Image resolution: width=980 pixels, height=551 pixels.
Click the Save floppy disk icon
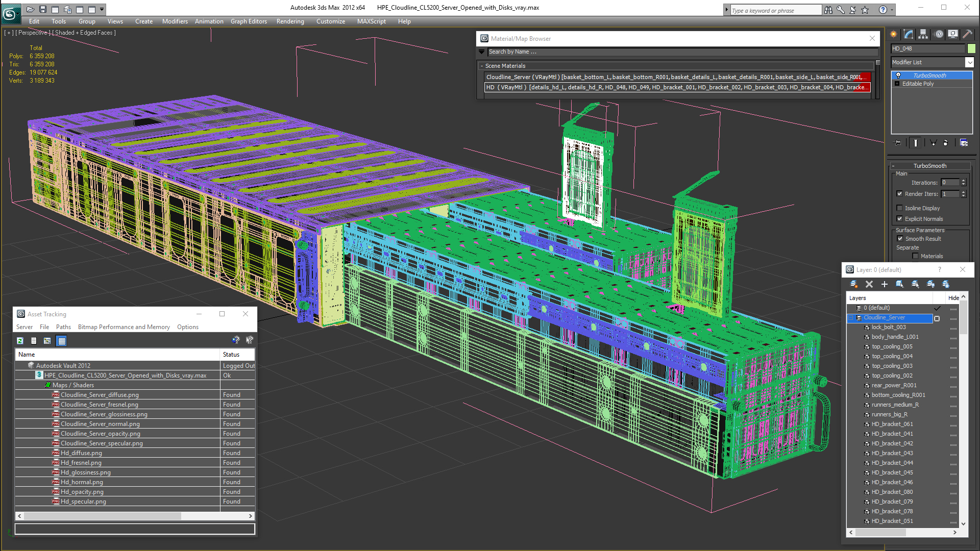(43, 9)
